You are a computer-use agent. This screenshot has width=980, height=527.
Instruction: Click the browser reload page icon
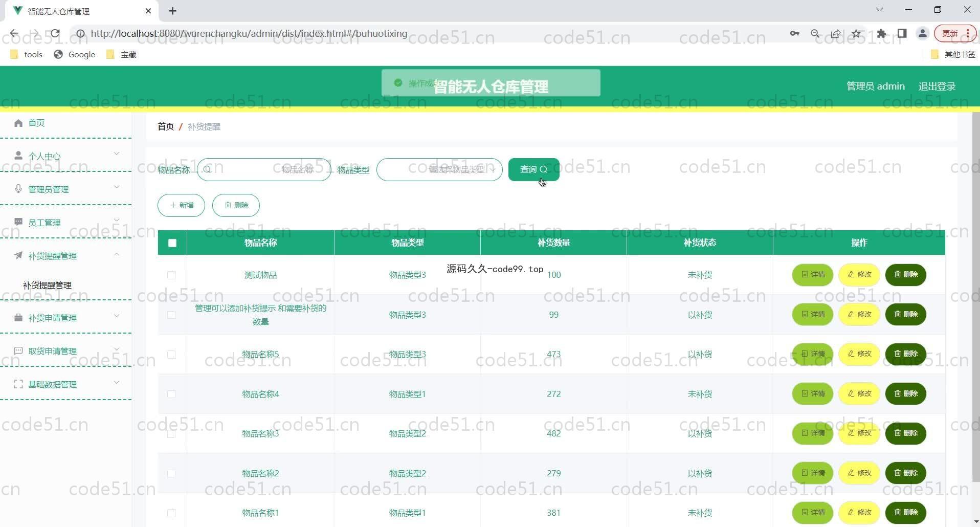click(x=55, y=34)
